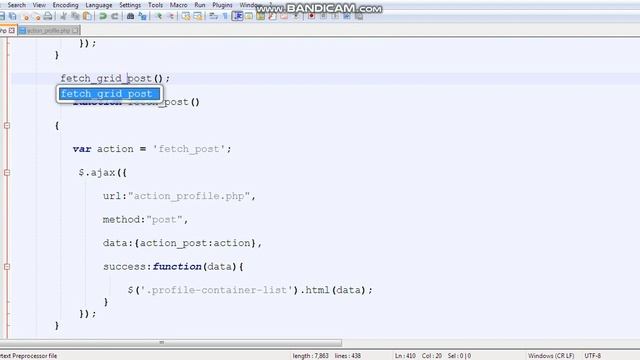Toggle the Word Wrap icon
The height and width of the screenshot is (360, 640).
pyautogui.click(x=213, y=16)
